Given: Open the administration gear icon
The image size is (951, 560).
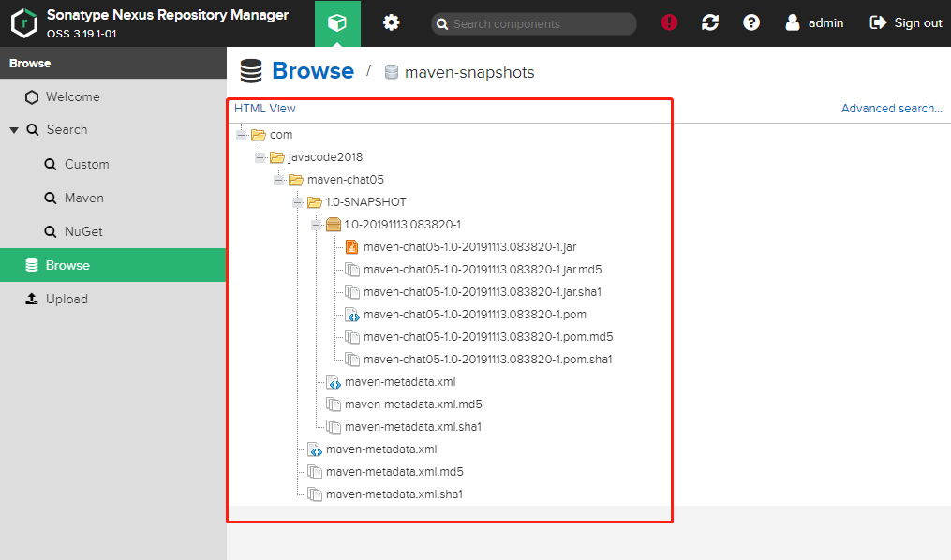Looking at the screenshot, I should 392,23.
